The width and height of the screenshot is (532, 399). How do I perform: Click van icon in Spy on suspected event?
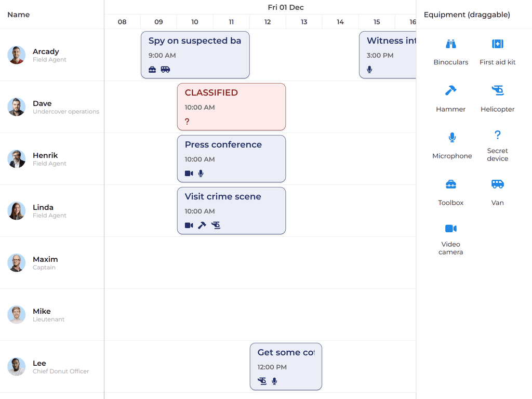point(165,70)
